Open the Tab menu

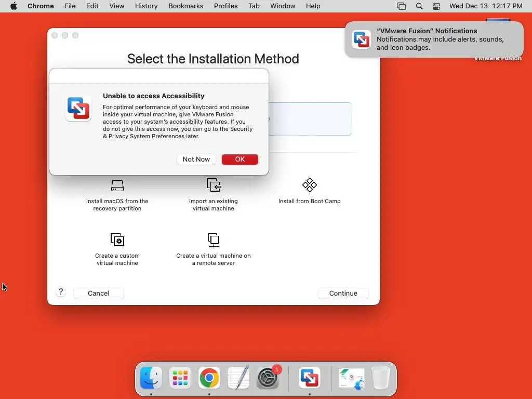tap(254, 6)
